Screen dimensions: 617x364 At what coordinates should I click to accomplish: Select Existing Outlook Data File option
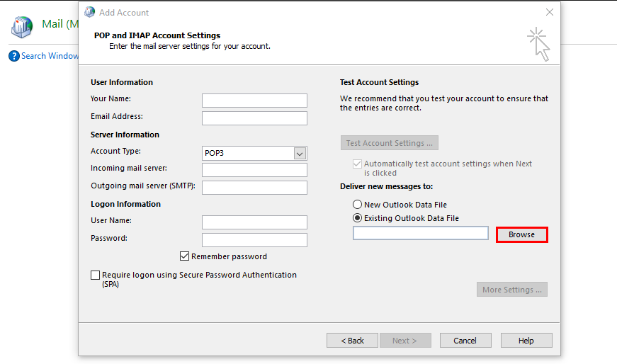tap(357, 218)
